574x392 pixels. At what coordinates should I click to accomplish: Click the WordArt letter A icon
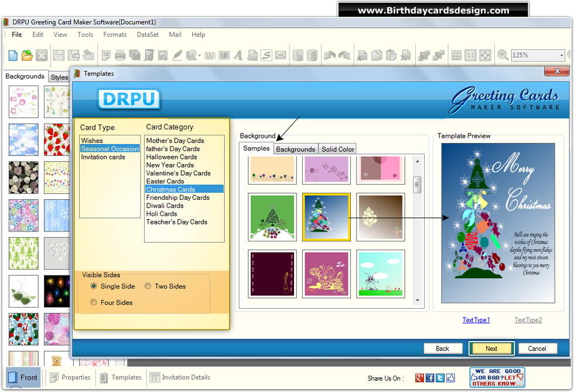(238, 55)
